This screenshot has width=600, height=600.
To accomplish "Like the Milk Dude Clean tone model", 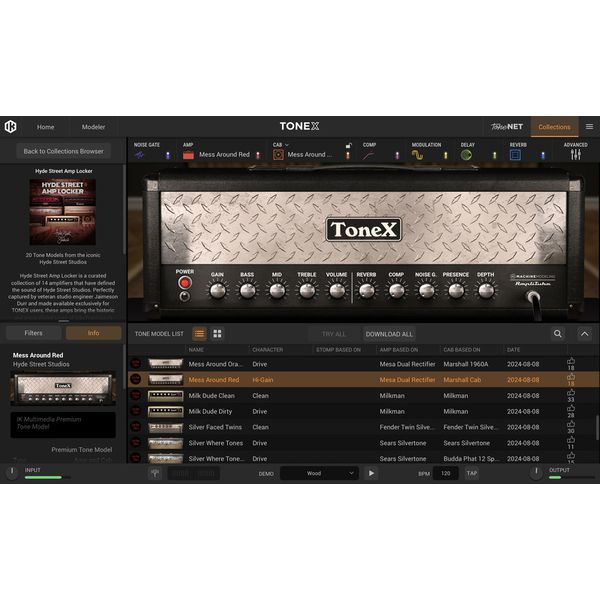I will tap(571, 393).
